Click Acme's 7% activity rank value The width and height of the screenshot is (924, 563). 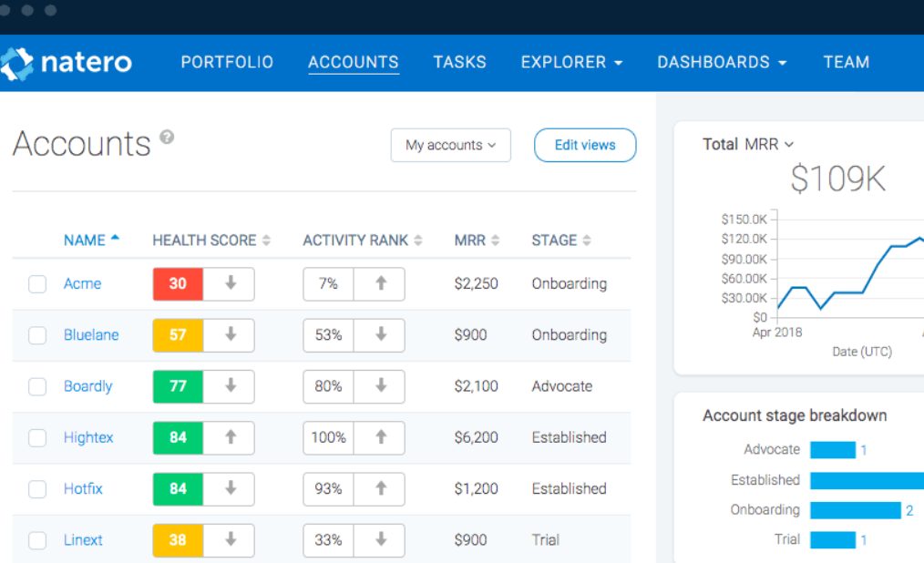(x=328, y=284)
